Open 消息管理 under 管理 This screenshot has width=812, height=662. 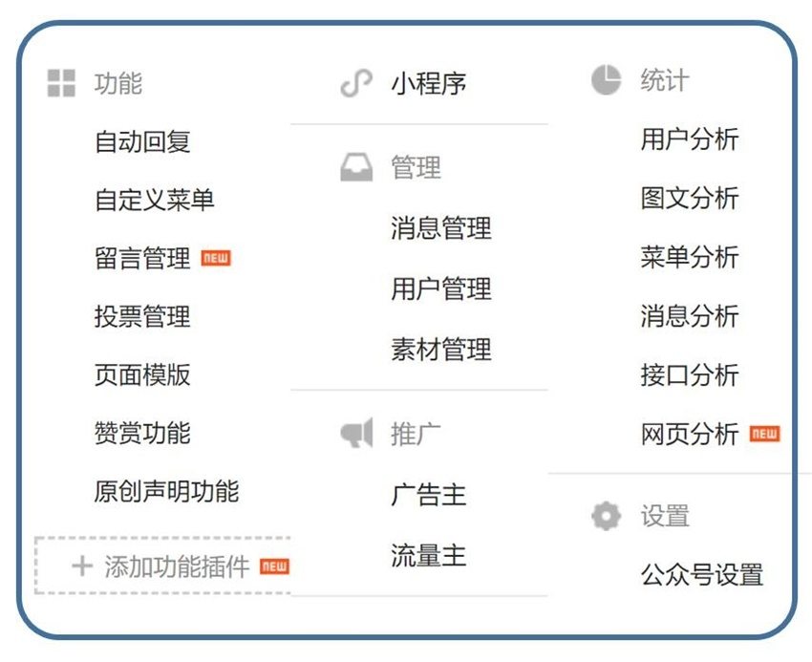[440, 228]
